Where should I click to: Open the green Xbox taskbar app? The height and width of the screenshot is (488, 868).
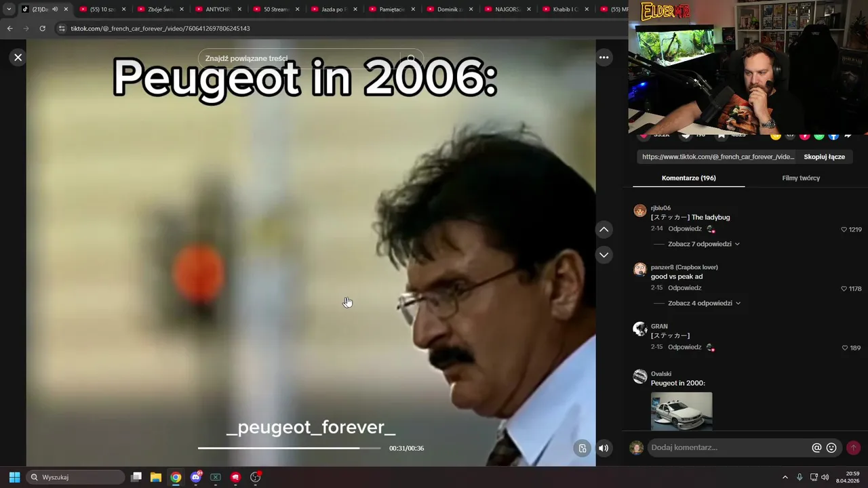point(216,477)
